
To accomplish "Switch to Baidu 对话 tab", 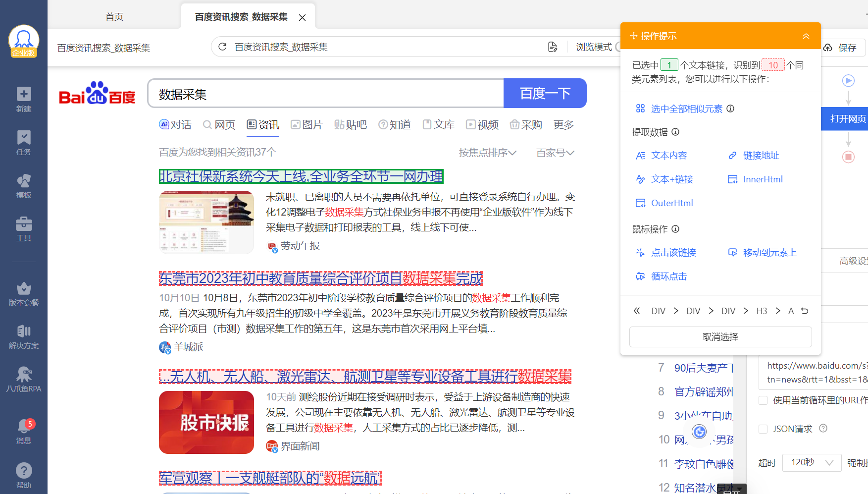I will pyautogui.click(x=175, y=124).
